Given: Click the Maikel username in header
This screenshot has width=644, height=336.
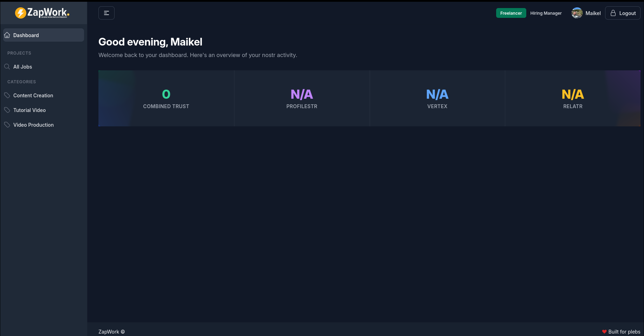Looking at the screenshot, I should (593, 13).
